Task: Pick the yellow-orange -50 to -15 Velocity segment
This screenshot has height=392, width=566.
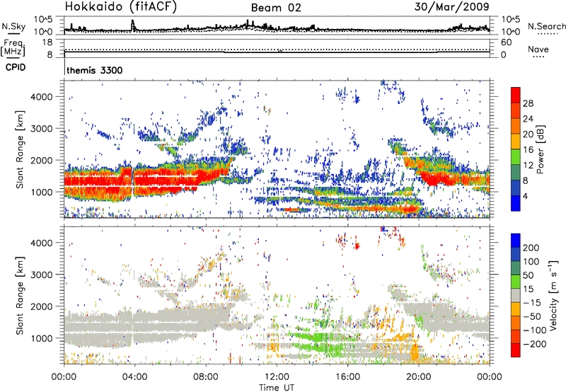Action: click(x=516, y=309)
